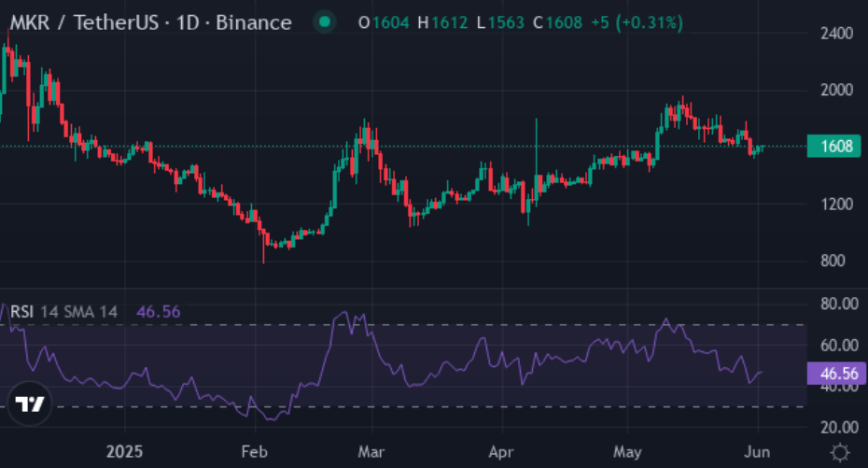Click the purple RSI value 46.56
Viewport: 868px width, 468px height.
coord(159,312)
